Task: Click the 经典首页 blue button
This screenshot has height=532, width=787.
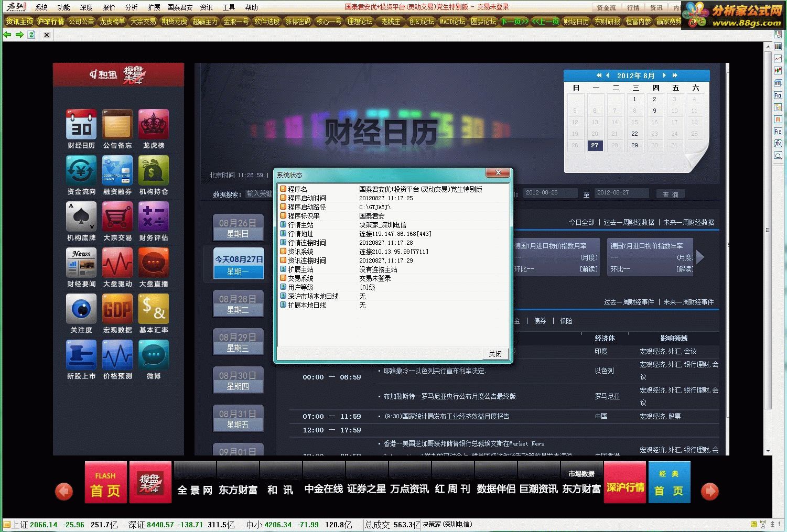Action: tap(670, 483)
